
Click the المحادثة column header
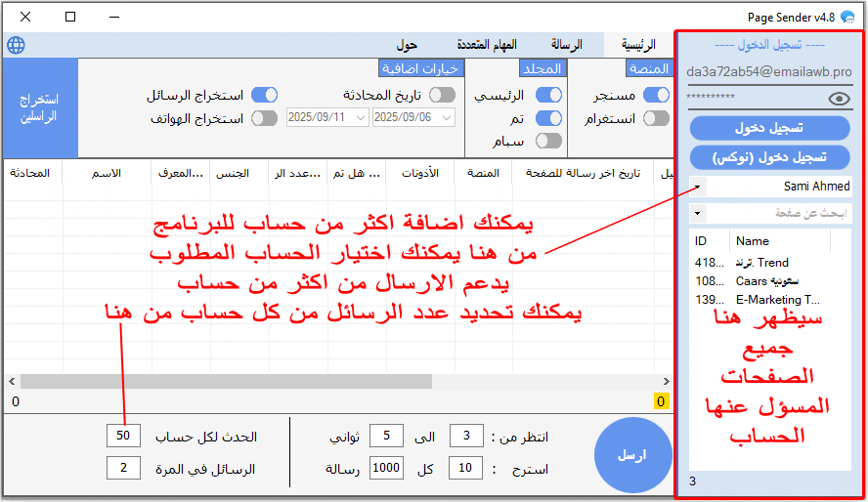pyautogui.click(x=32, y=173)
